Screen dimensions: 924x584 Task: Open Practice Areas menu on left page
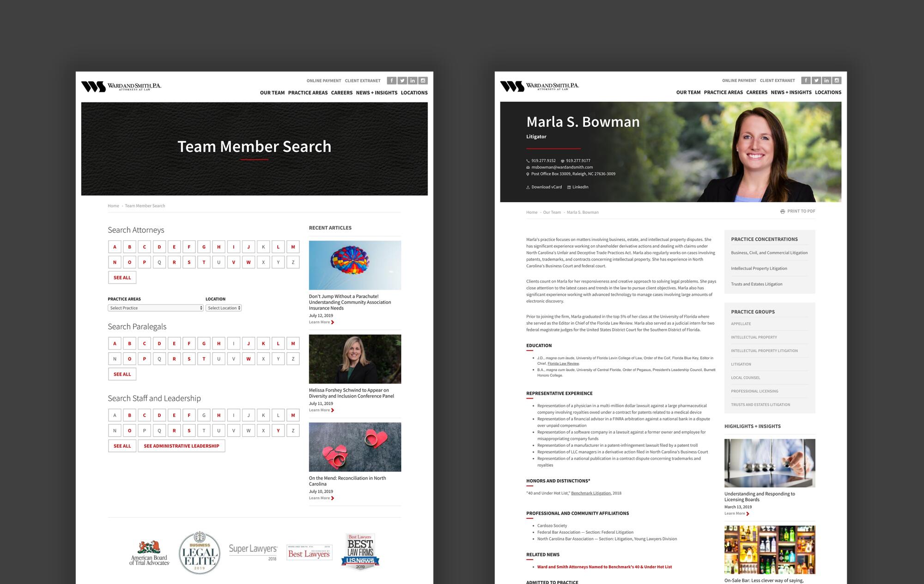point(308,93)
